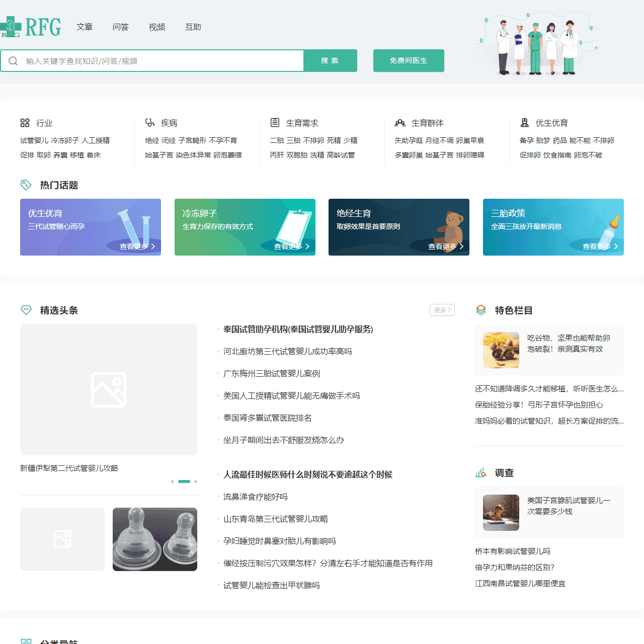Screen dimensions: 644x644
Task: Click the 疾病 stethoscope icon
Action: [x=149, y=122]
